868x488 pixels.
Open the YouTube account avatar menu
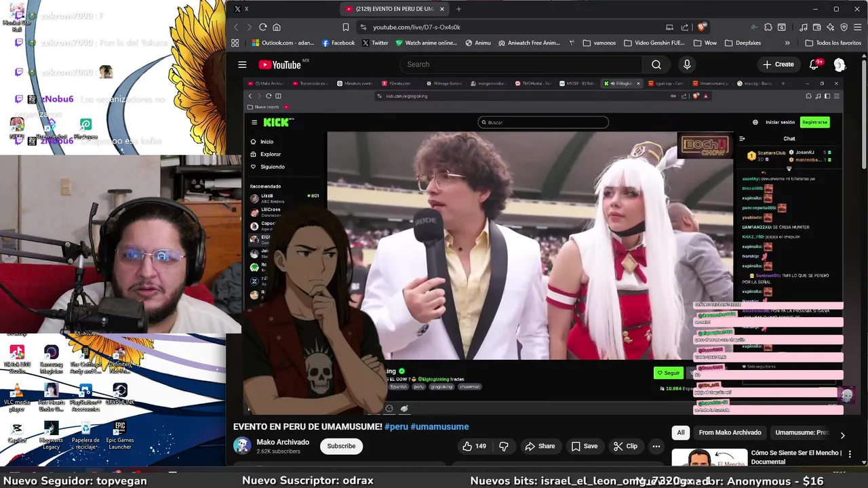840,64
